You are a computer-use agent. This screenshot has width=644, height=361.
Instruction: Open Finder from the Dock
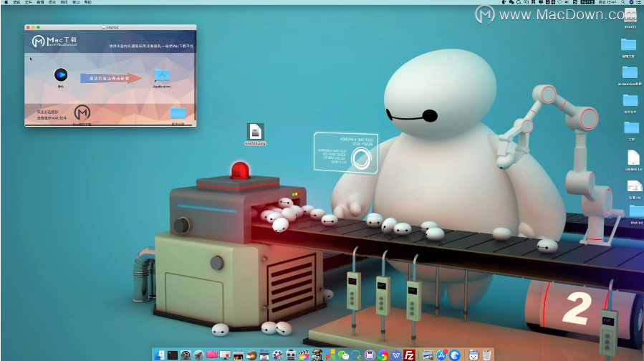[159, 355]
